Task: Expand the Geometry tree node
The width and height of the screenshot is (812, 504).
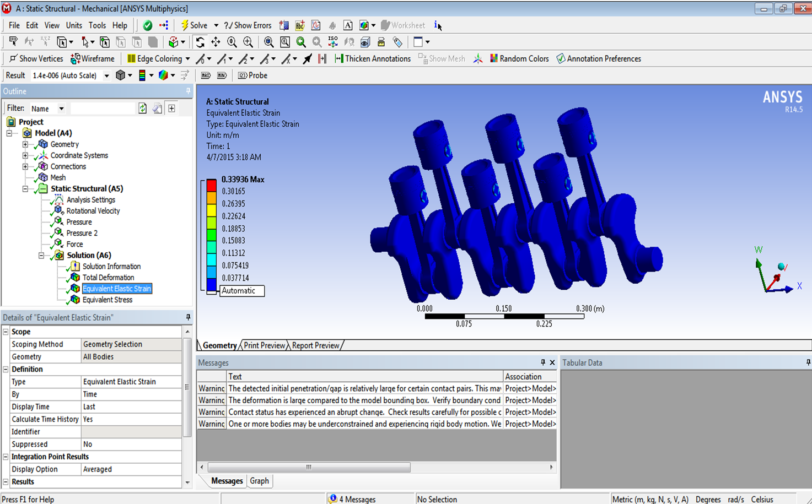Action: click(25, 144)
